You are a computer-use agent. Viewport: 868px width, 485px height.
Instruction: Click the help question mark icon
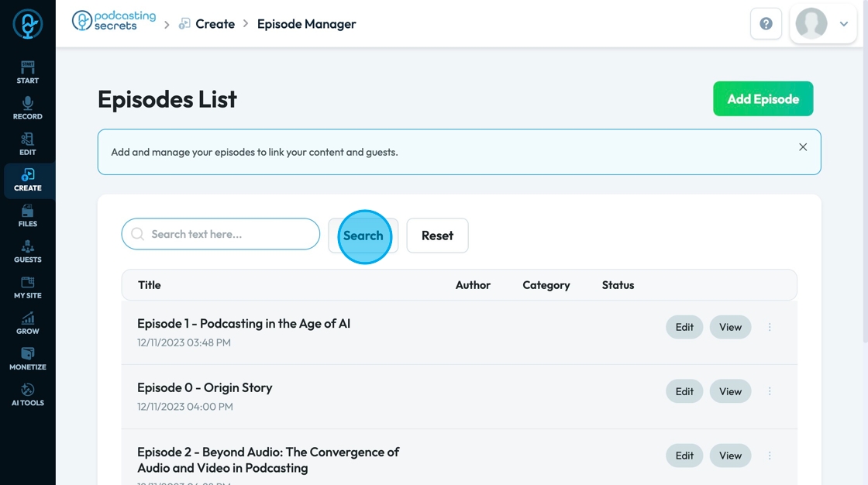pos(766,24)
